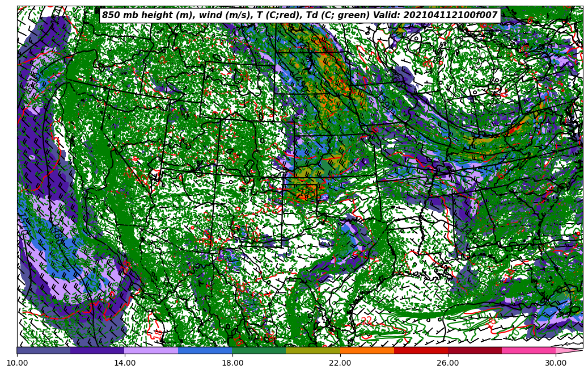Image resolution: width=588 pixels, height=373 pixels.
Task: Click the plot title text at top
Action: tap(299, 16)
